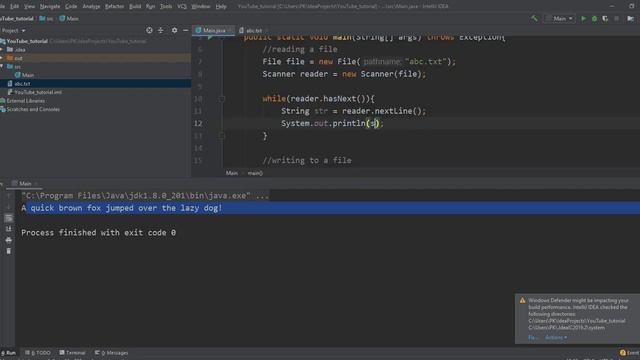Toggle code fold at the while loop line
Viewport: 640px width, 360px height.
point(221,99)
